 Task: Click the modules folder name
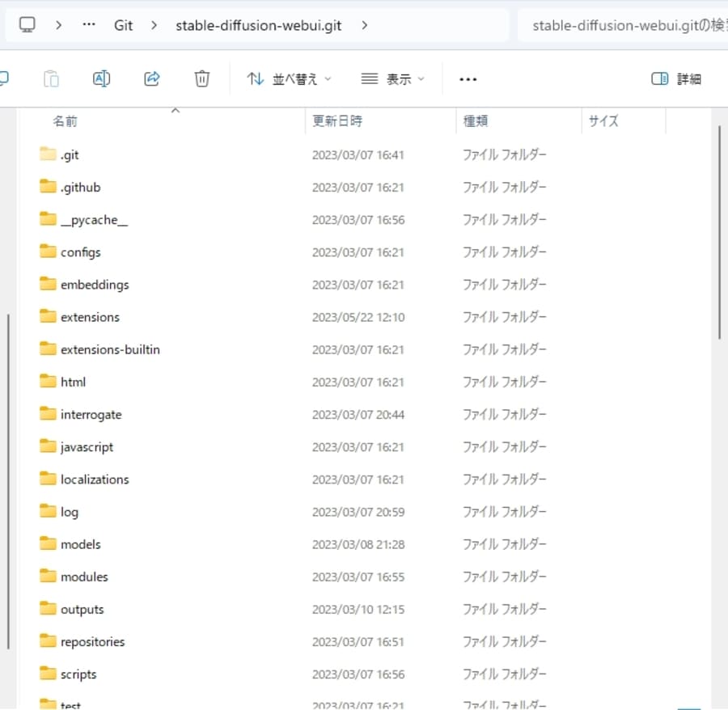click(x=84, y=577)
